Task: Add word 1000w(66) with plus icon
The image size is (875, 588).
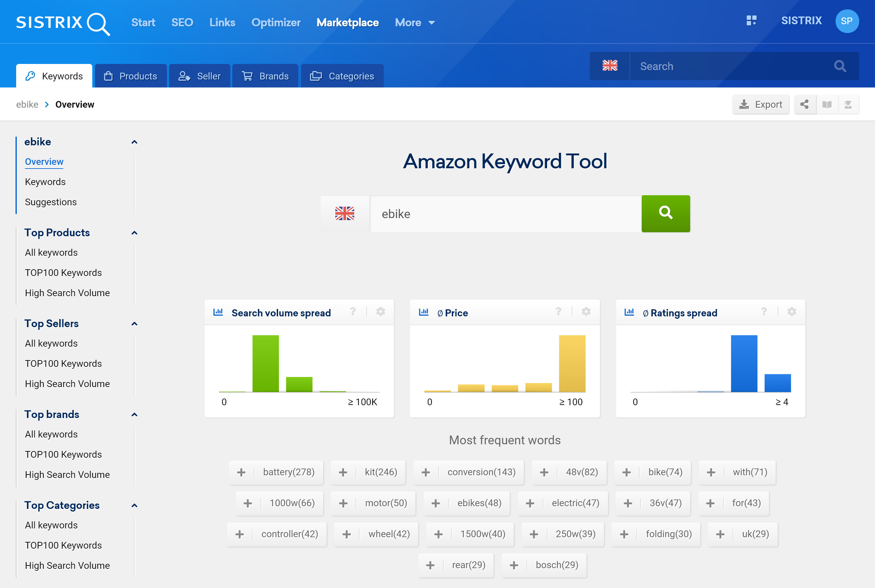Action: (x=247, y=503)
